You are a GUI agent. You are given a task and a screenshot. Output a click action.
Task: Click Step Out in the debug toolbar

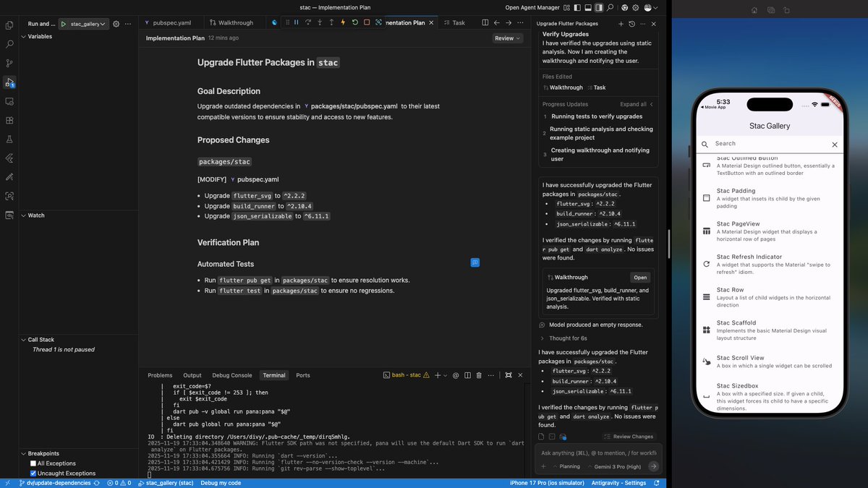(x=331, y=22)
